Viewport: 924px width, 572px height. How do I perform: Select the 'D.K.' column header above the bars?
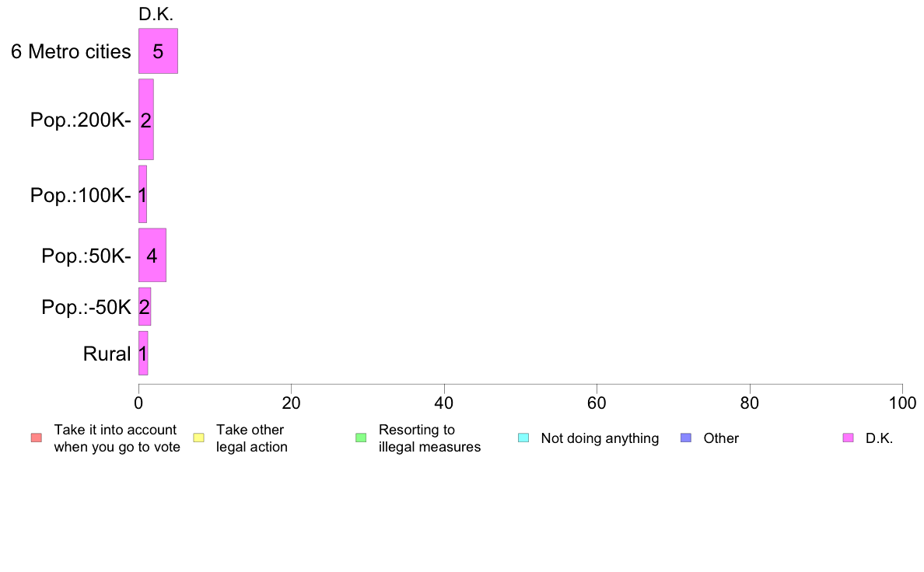point(156,14)
